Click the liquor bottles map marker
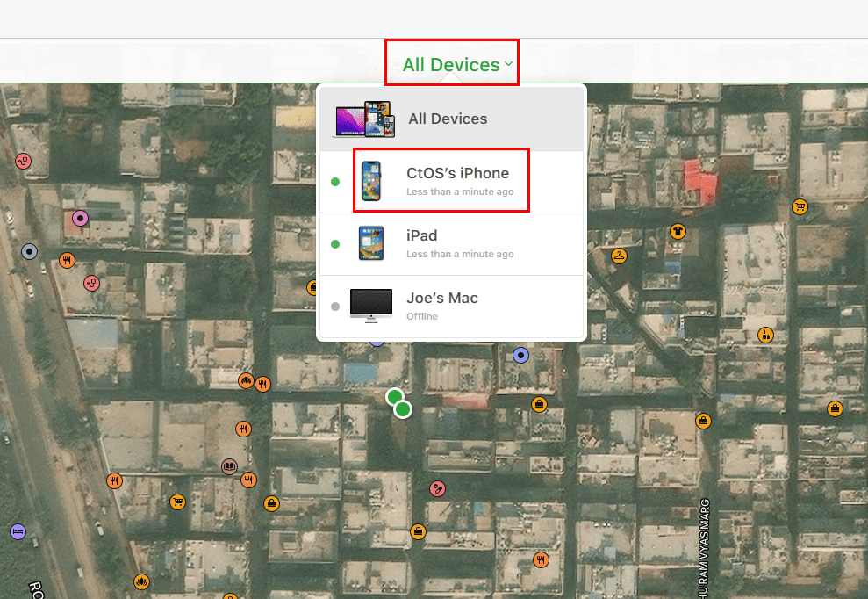The height and width of the screenshot is (599, 868). tap(765, 335)
